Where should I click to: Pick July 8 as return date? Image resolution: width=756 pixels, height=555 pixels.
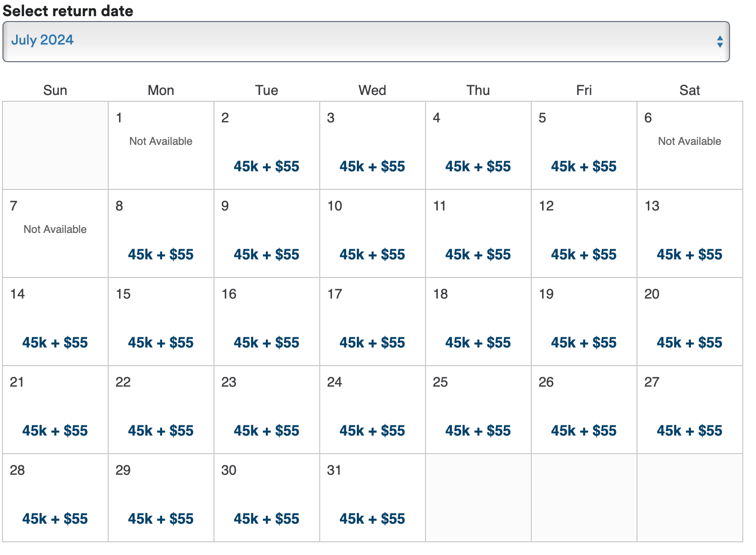pyautogui.click(x=161, y=254)
